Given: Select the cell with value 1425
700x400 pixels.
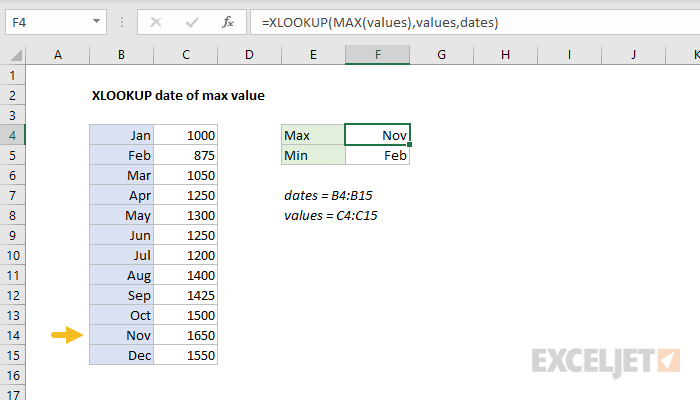Looking at the screenshot, I should pos(186,296).
